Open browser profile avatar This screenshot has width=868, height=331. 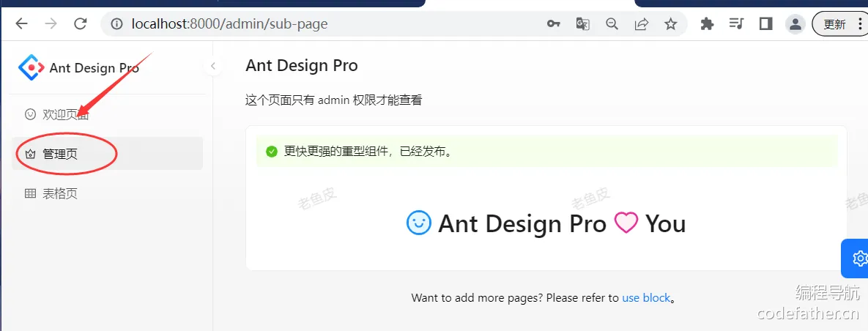coord(795,24)
